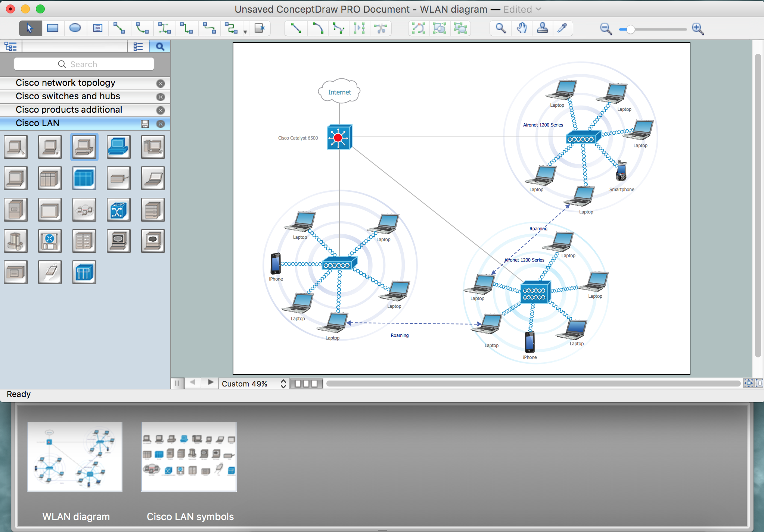Image resolution: width=764 pixels, height=532 pixels.
Task: Toggle library search mode button
Action: click(160, 47)
